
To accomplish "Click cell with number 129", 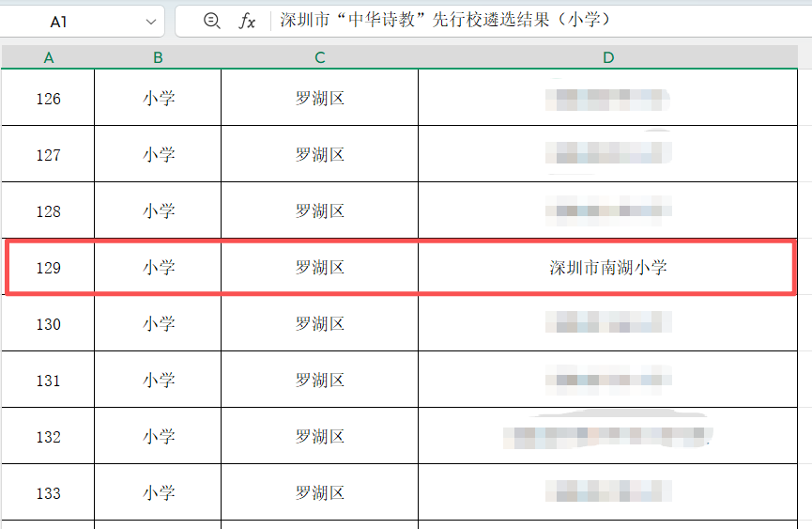I will pyautogui.click(x=48, y=268).
